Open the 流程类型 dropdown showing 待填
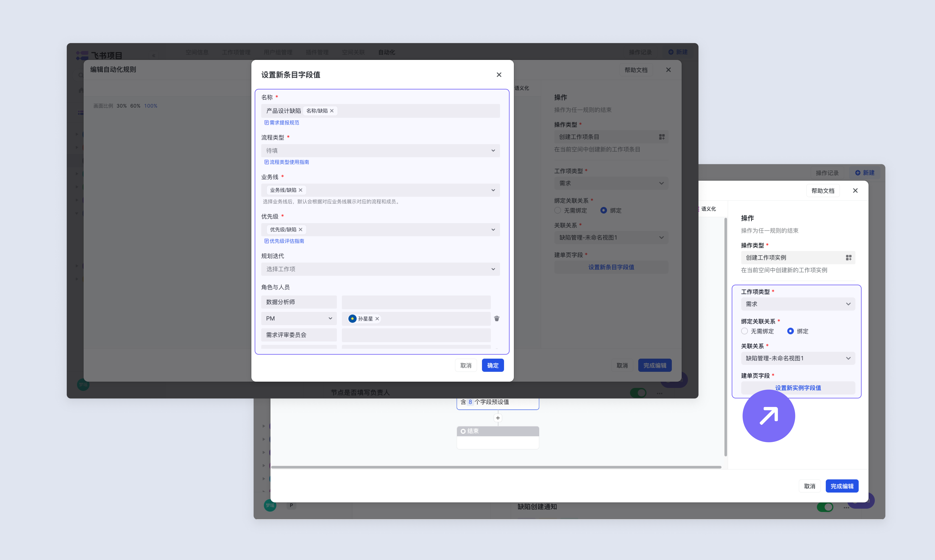 click(x=380, y=151)
